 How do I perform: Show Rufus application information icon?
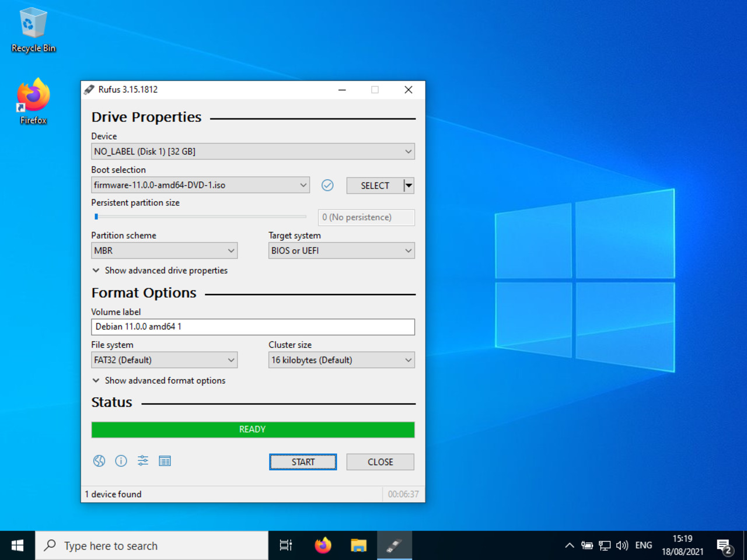[x=121, y=461]
